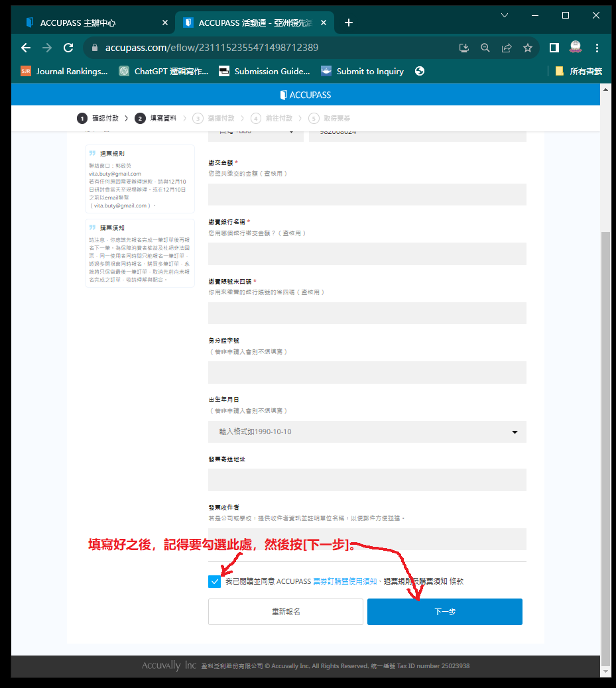Click the 繳交金額 input field
616x688 pixels.
point(367,195)
